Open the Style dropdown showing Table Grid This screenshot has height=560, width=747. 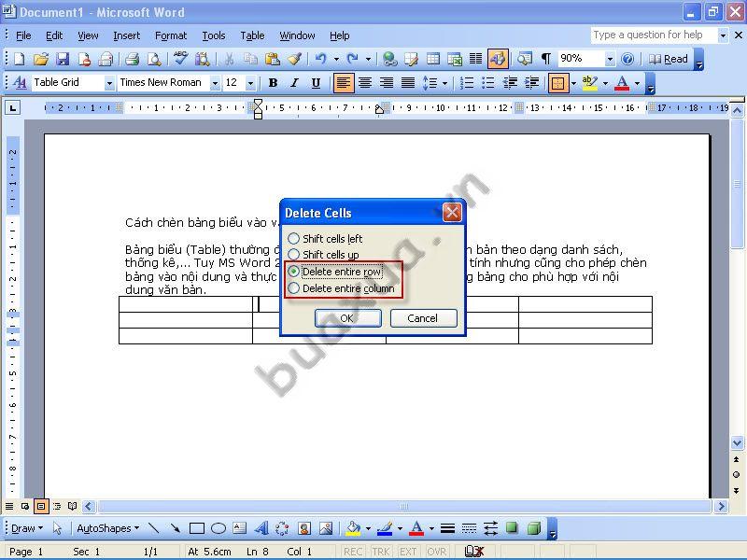109,83
